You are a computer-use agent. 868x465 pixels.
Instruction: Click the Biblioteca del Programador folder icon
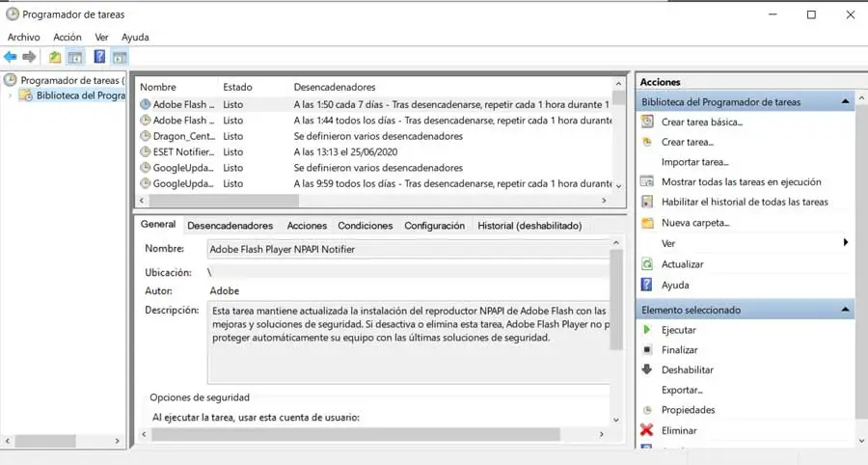click(x=25, y=96)
